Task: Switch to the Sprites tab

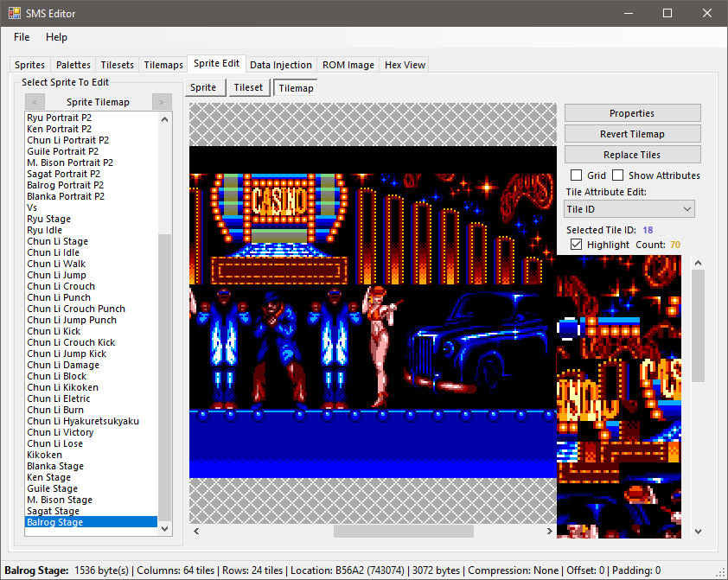Action: point(29,65)
